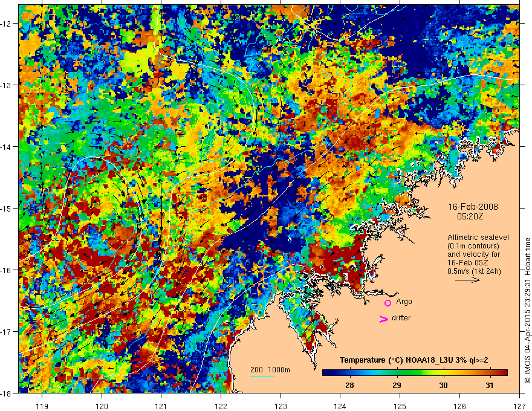Click the temperature color bar

pos(415,372)
